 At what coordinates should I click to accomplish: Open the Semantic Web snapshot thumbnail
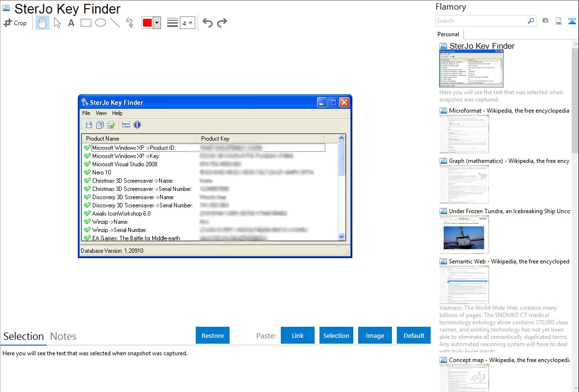coord(464,285)
